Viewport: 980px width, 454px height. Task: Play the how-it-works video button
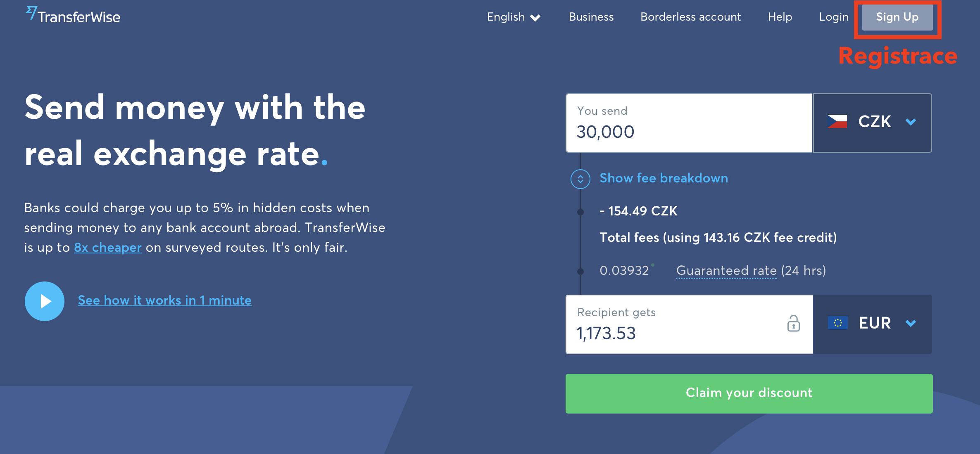45,301
